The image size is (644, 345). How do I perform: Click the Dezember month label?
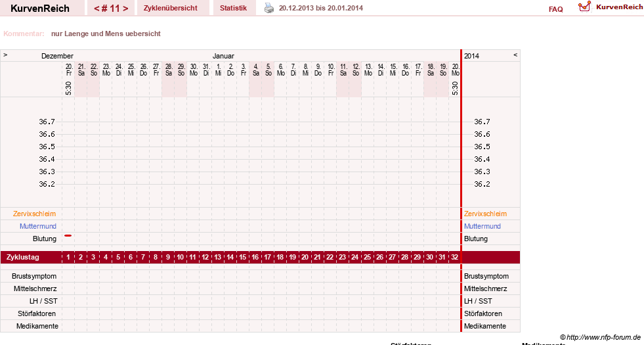[x=57, y=56]
